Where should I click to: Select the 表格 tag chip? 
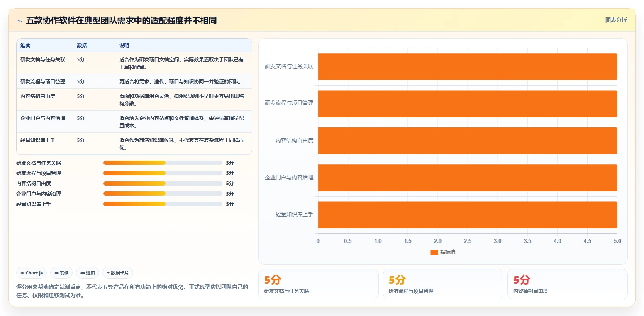[x=61, y=273]
